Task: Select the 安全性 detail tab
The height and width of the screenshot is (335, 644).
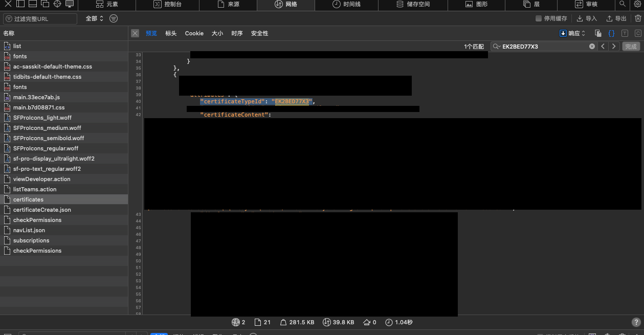Action: [x=260, y=33]
